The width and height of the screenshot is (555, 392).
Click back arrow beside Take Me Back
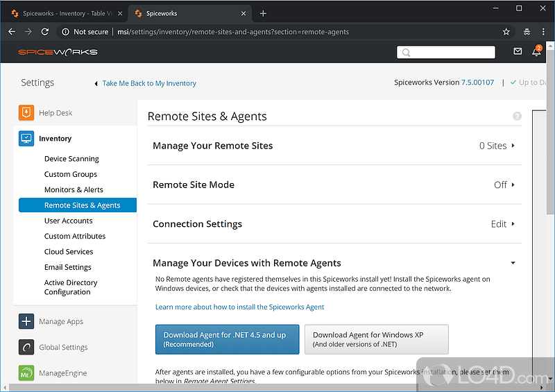(x=96, y=83)
